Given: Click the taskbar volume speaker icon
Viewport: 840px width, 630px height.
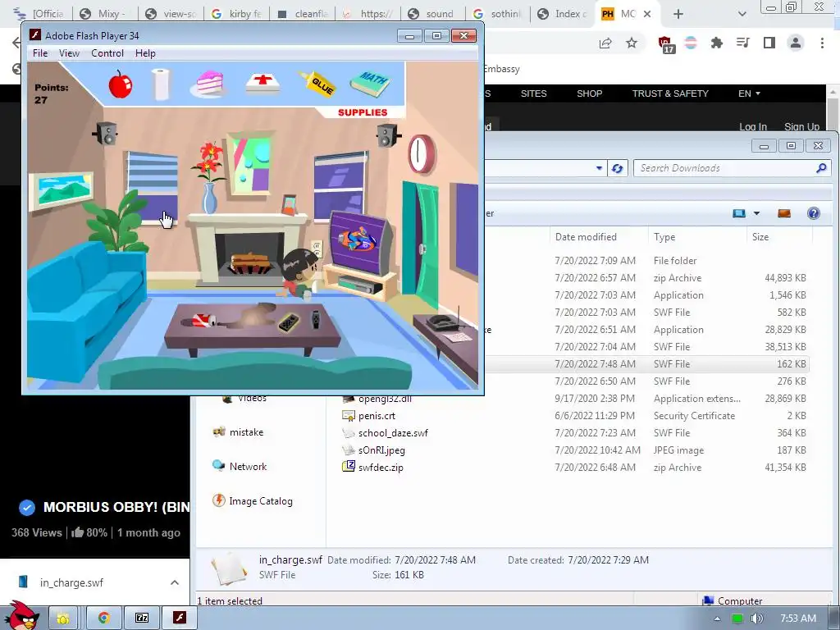Looking at the screenshot, I should click(x=756, y=619).
